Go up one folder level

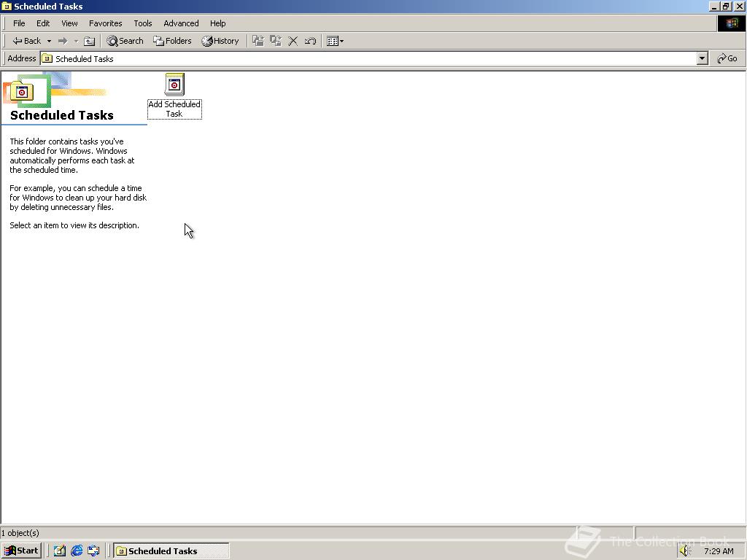(90, 41)
